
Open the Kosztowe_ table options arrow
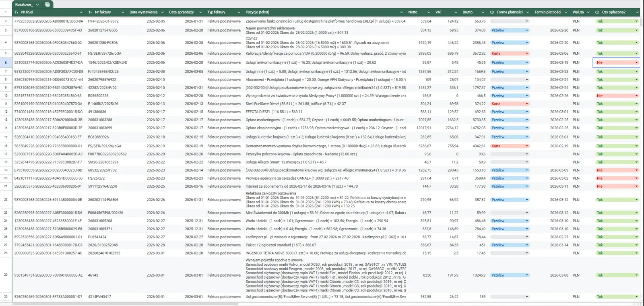point(37,4)
